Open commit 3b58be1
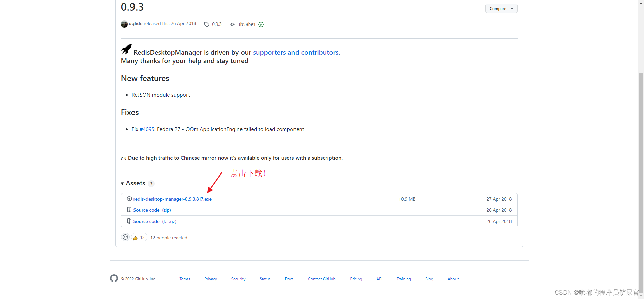This screenshot has height=299, width=644. [x=247, y=24]
